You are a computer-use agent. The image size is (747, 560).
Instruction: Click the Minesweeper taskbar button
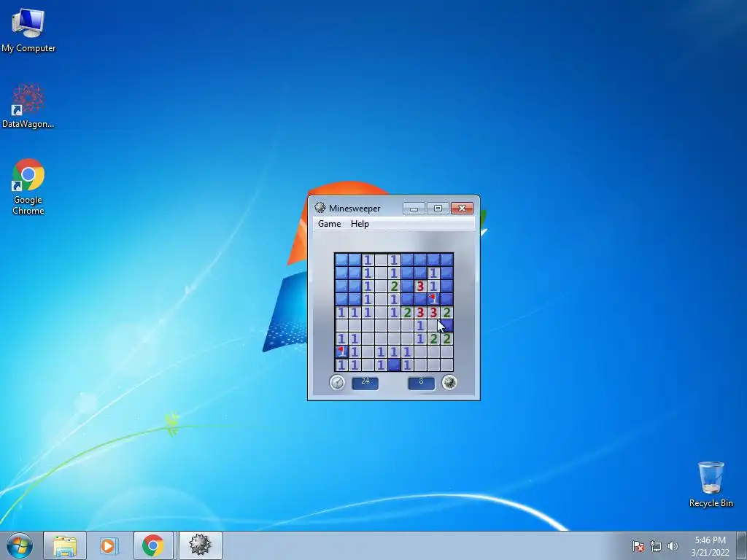pyautogui.click(x=200, y=545)
